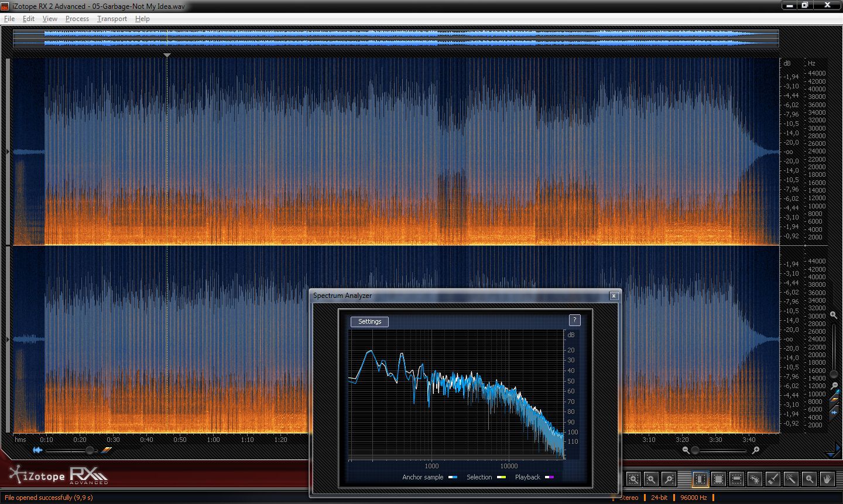
Task: Select the magic wand tool
Action: pyautogui.click(x=791, y=479)
